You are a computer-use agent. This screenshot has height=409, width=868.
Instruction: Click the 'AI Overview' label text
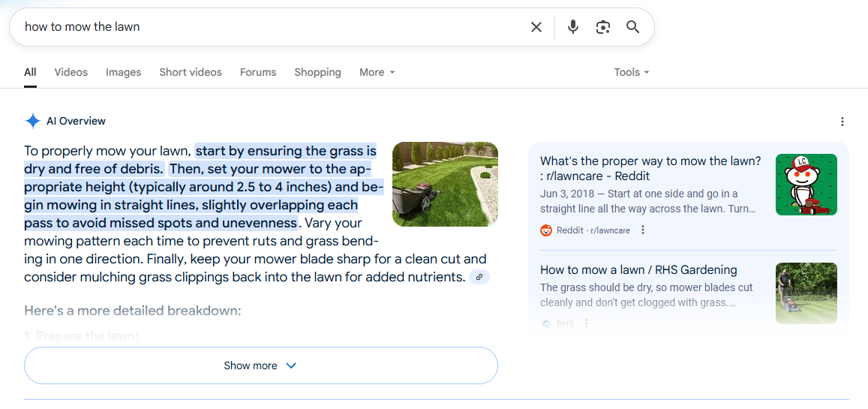[x=76, y=122]
